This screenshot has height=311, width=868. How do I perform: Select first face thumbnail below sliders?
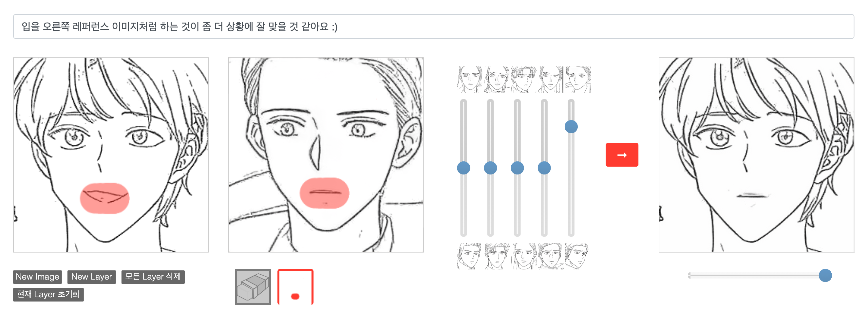coord(470,256)
